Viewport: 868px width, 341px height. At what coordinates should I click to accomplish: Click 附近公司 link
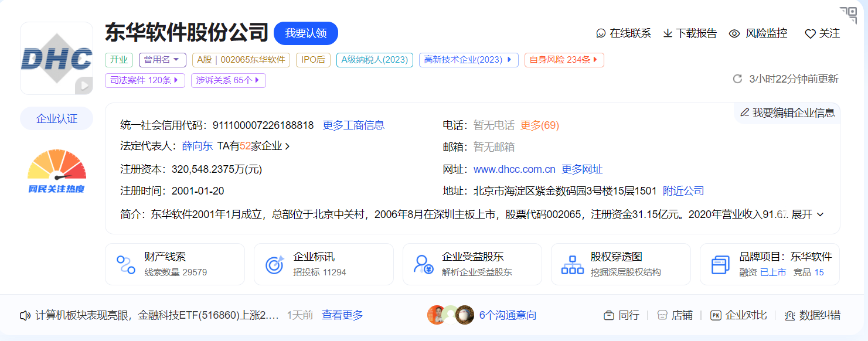point(683,191)
